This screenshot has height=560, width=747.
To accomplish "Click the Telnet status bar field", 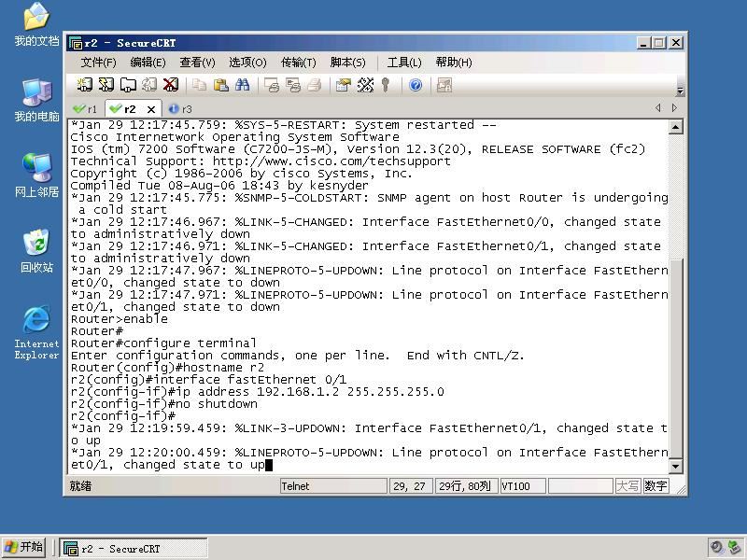I will 333,485.
